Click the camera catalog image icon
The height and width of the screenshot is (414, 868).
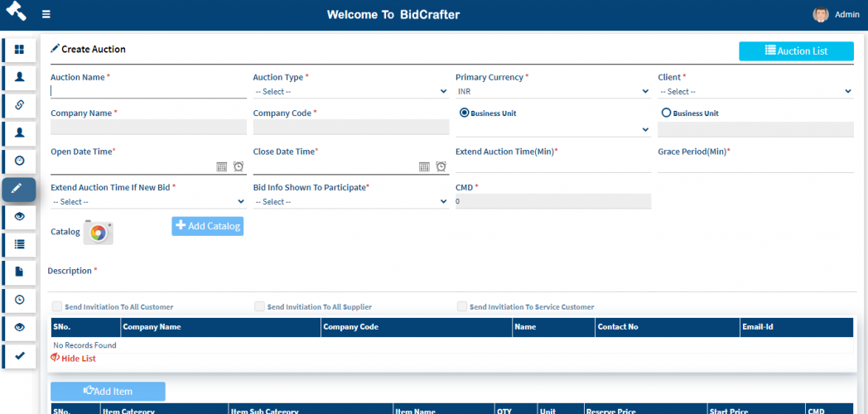tap(99, 233)
